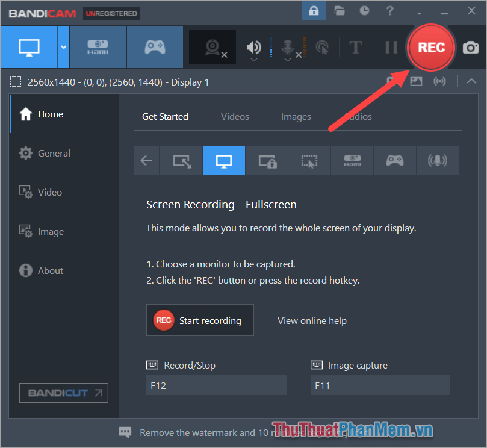Toggle the mouse click effect option
Image resolution: width=487 pixels, height=448 pixels.
(x=323, y=48)
